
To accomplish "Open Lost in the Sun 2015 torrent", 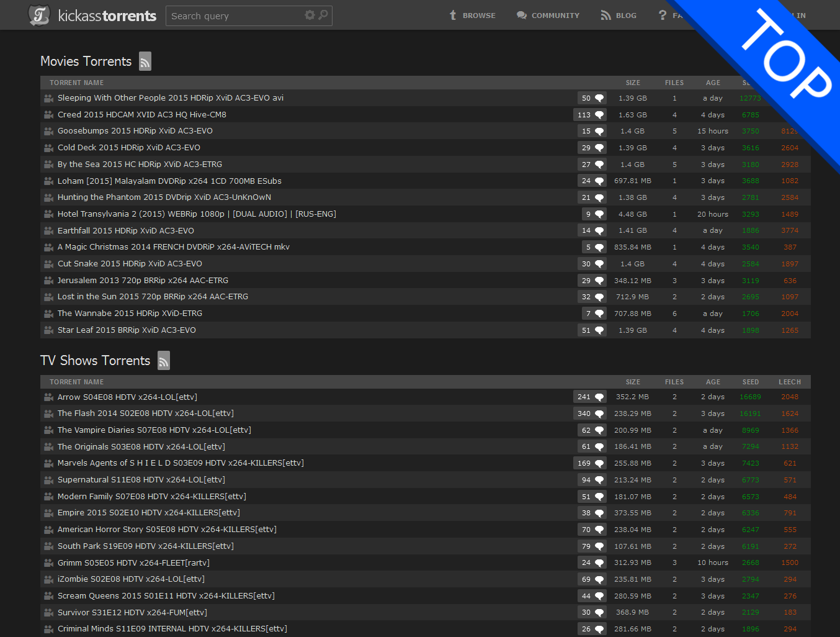I will pos(153,297).
